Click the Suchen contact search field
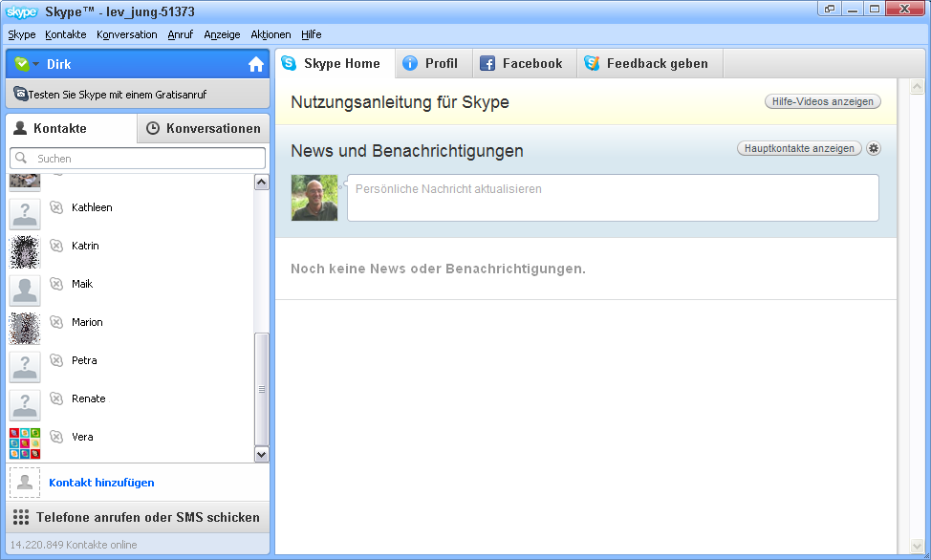 point(138,159)
